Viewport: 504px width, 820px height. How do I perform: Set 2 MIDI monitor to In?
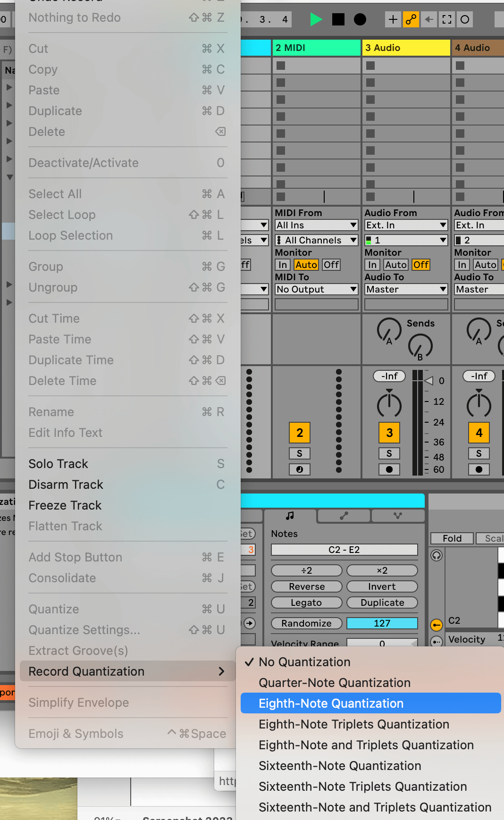[283, 265]
